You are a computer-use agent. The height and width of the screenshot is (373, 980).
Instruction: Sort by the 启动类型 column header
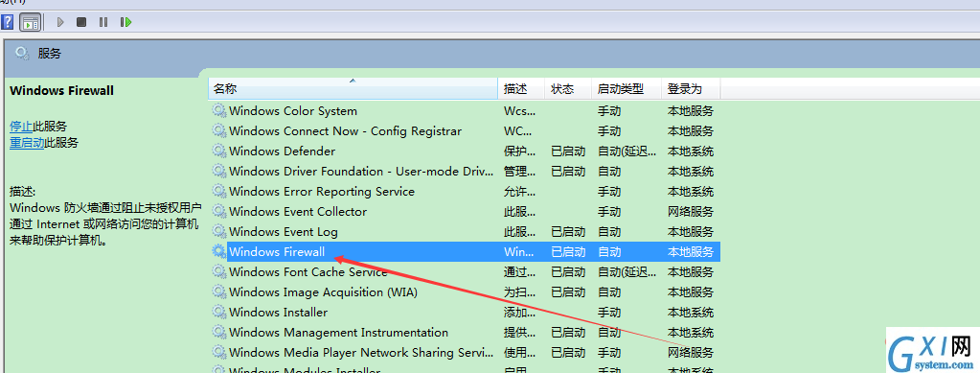[x=627, y=89]
